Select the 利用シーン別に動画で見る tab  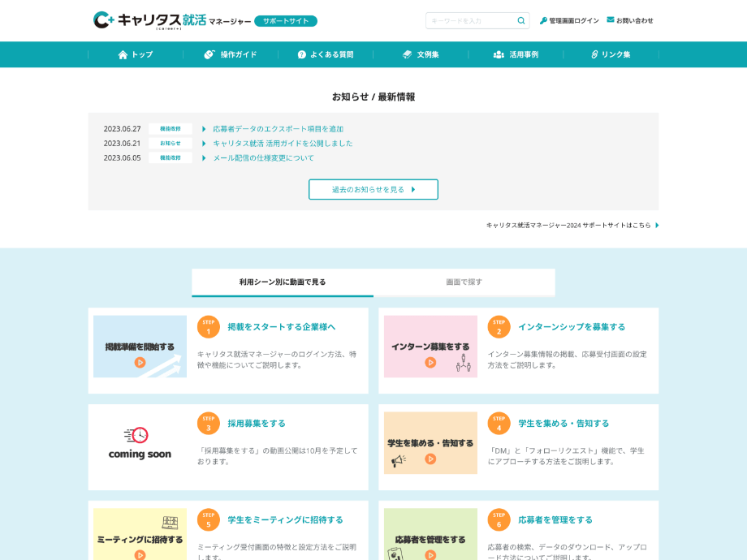click(x=283, y=282)
